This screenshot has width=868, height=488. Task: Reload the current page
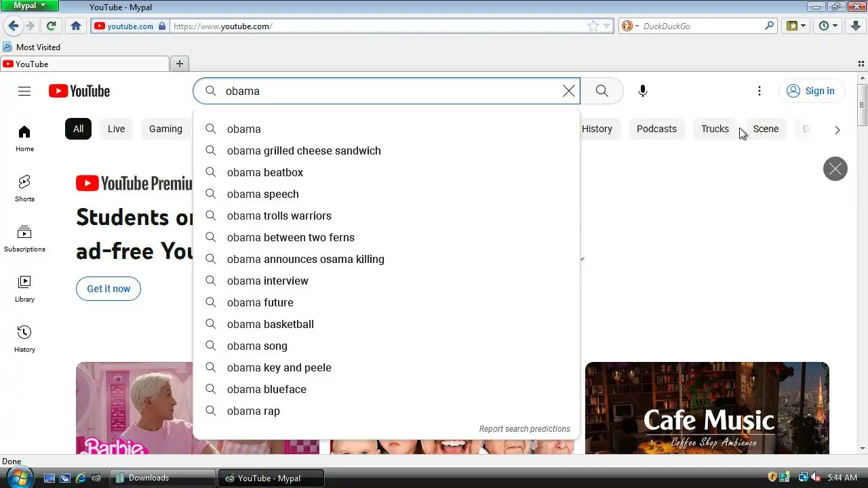[51, 26]
